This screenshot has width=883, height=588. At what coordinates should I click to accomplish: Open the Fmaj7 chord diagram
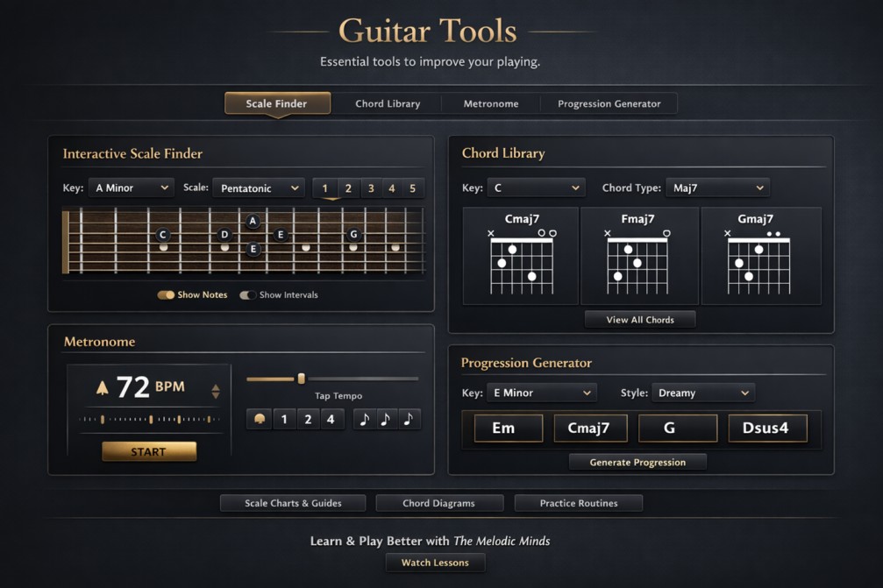639,256
